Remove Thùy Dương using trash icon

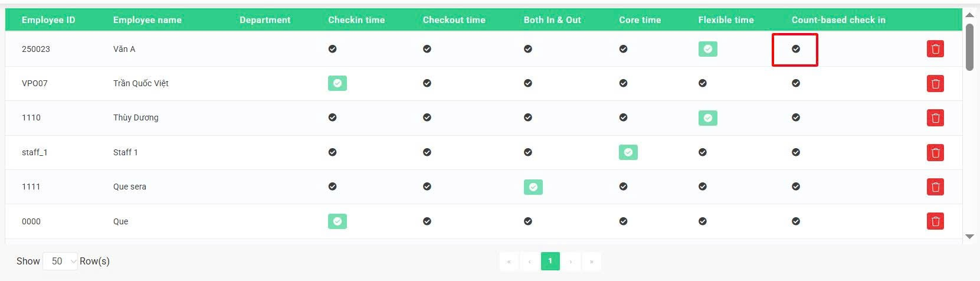[935, 117]
